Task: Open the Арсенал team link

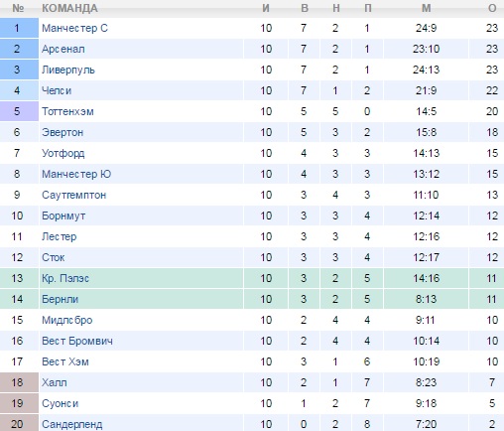Action: 63,49
